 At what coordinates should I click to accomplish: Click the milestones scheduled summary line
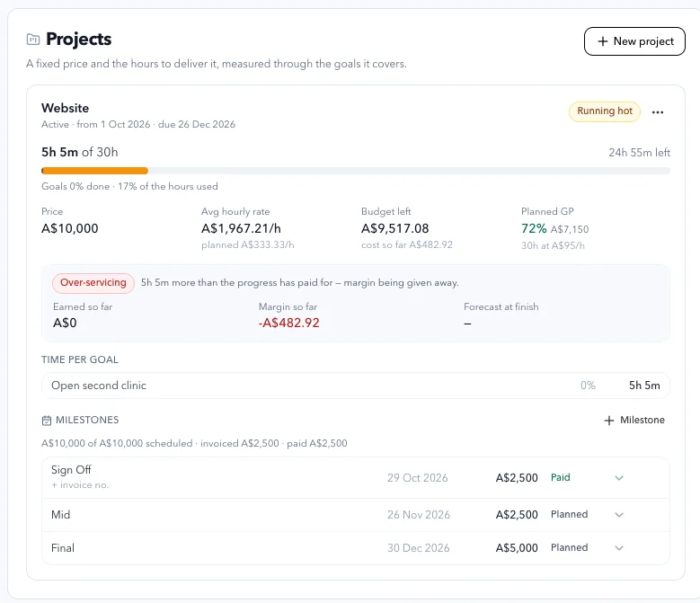click(194, 443)
